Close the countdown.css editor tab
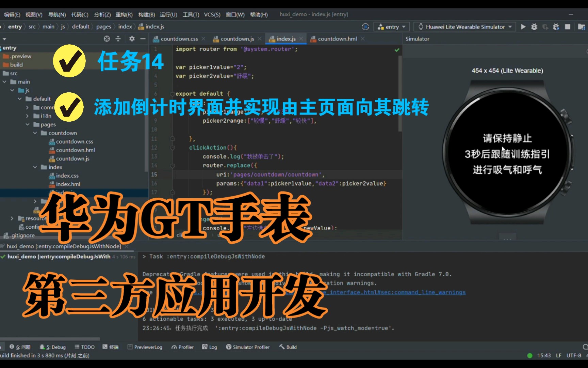The height and width of the screenshot is (368, 588). tap(203, 39)
